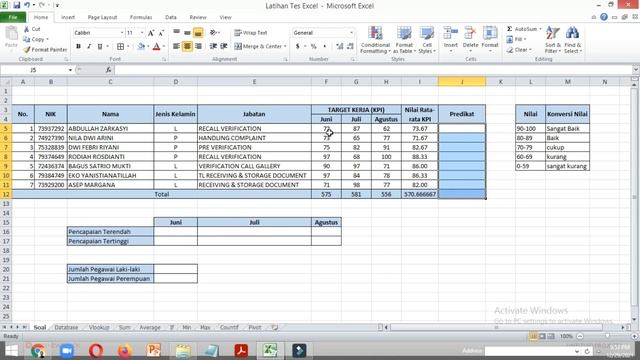640x360 pixels.
Task: Open the General number format dropdown
Action: (351, 33)
